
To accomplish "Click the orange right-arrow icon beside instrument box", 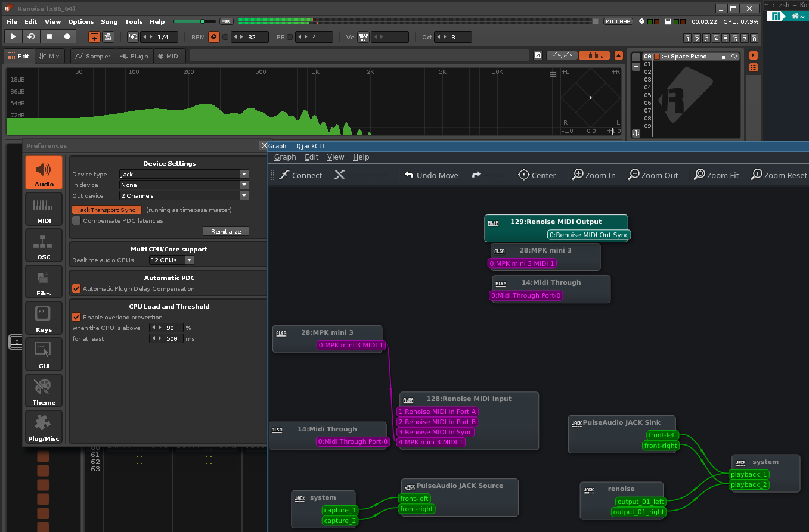I will click(754, 55).
